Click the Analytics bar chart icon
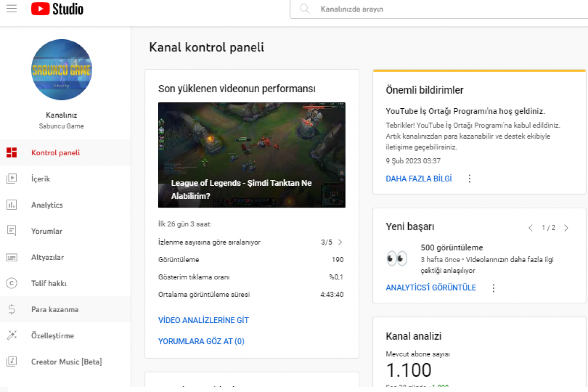The height and width of the screenshot is (392, 588). tap(12, 205)
